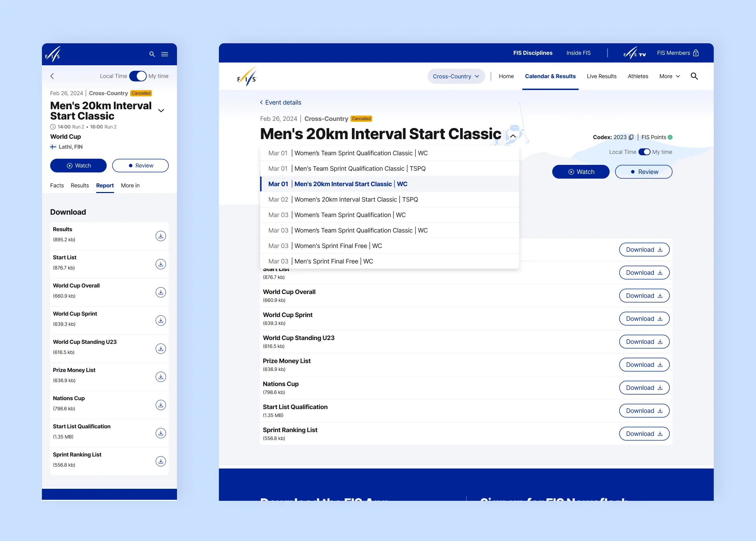Open the More navigation dropdown
The height and width of the screenshot is (541, 756).
pos(669,76)
